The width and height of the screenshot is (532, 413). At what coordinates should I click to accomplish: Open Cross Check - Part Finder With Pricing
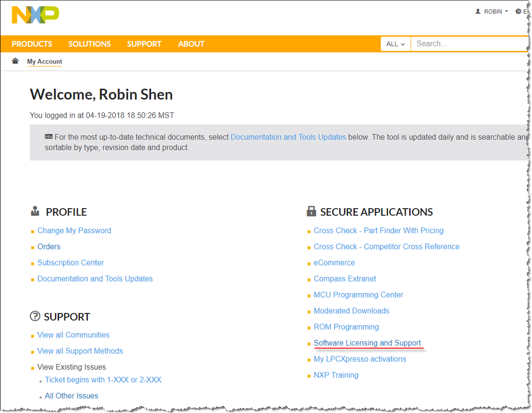point(379,230)
